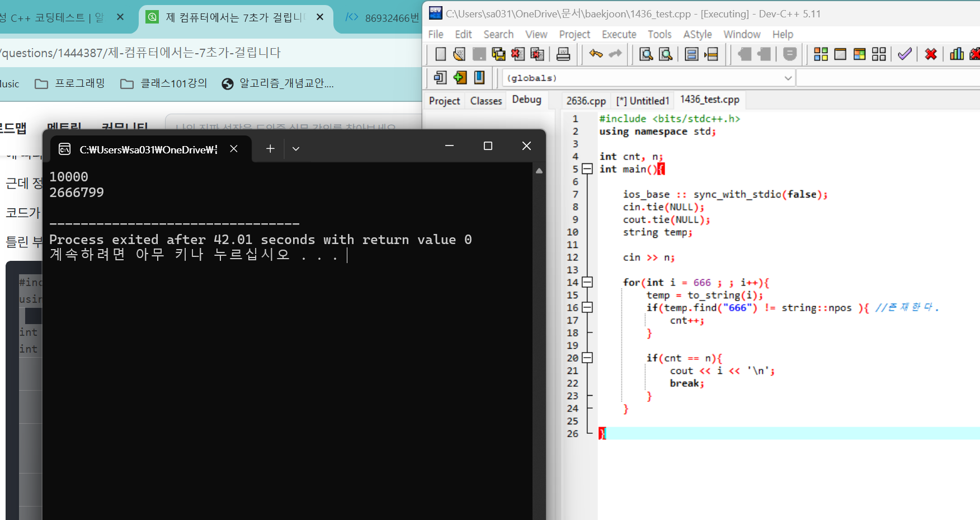Open profile analysis bar-chart icon
Image resolution: width=980 pixels, height=520 pixels.
tap(957, 54)
